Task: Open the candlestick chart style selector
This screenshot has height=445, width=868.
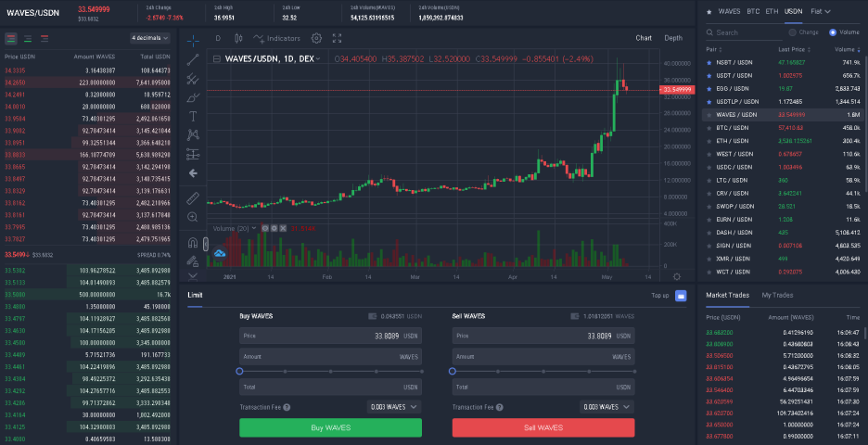Action: 238,38
